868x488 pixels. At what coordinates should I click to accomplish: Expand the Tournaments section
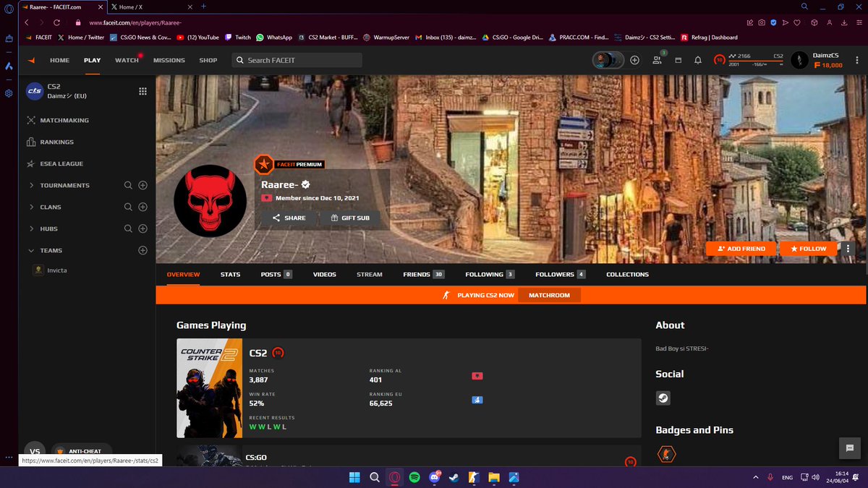(32, 185)
